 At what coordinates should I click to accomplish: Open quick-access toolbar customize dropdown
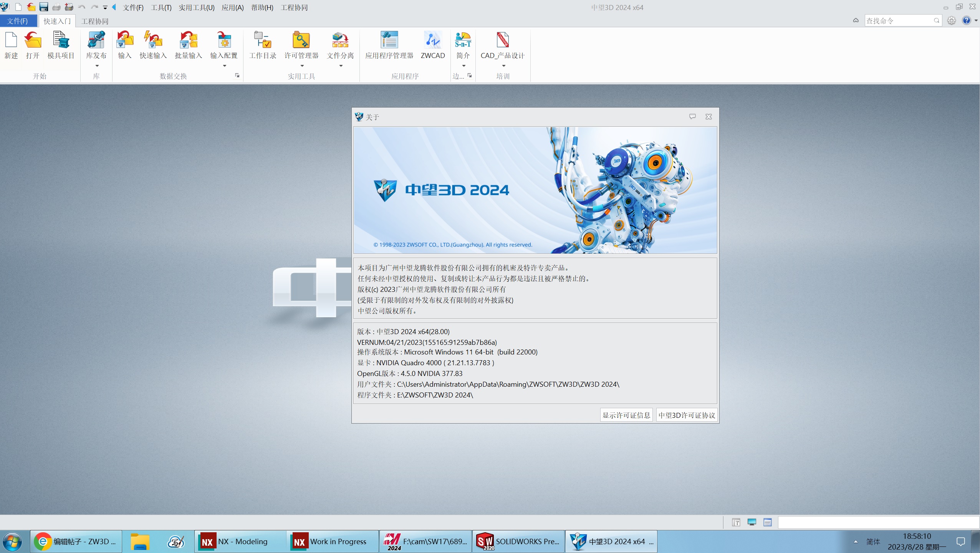point(105,7)
